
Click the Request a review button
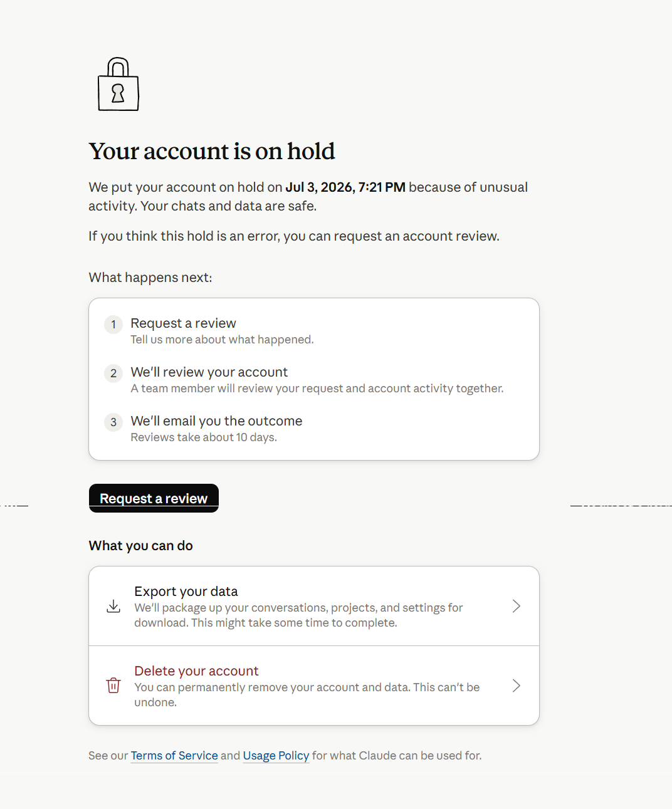(x=154, y=498)
